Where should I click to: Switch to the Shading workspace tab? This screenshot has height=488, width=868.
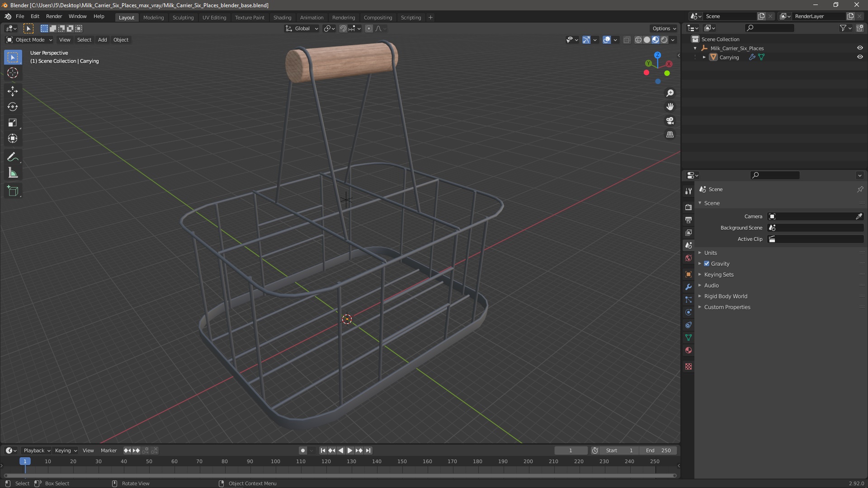pyautogui.click(x=282, y=18)
